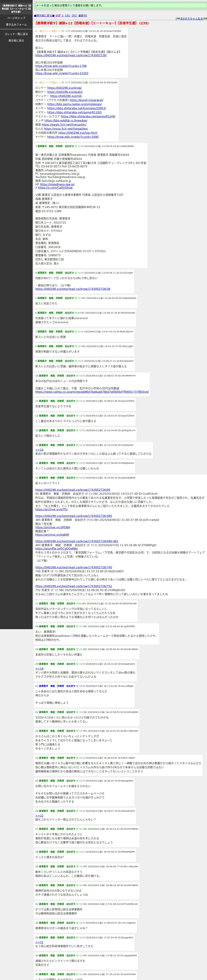Open the x.com/CallinShow link
The height and width of the screenshot is (980, 207).
(x=55, y=188)
